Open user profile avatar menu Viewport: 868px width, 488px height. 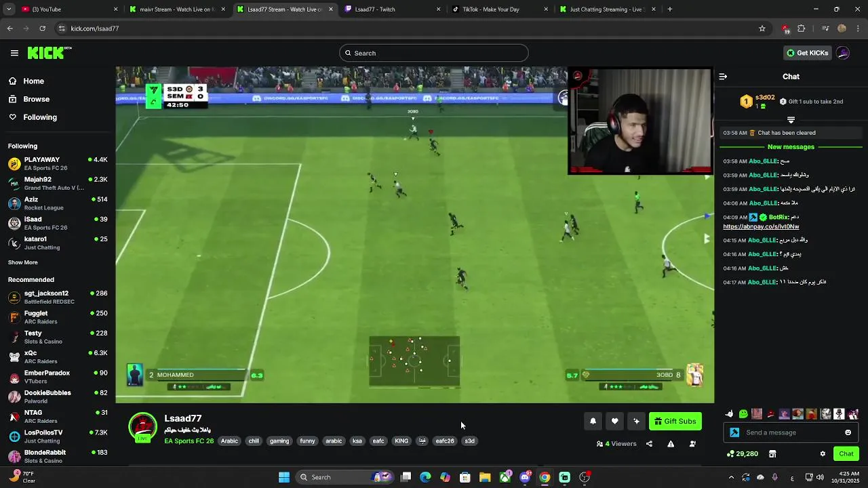click(843, 53)
